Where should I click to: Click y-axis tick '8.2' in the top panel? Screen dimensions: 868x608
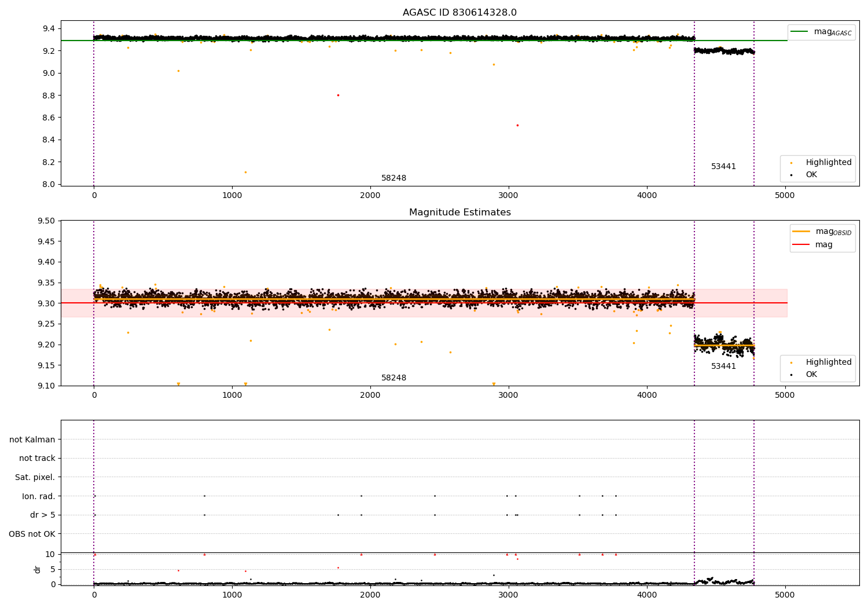(50, 162)
